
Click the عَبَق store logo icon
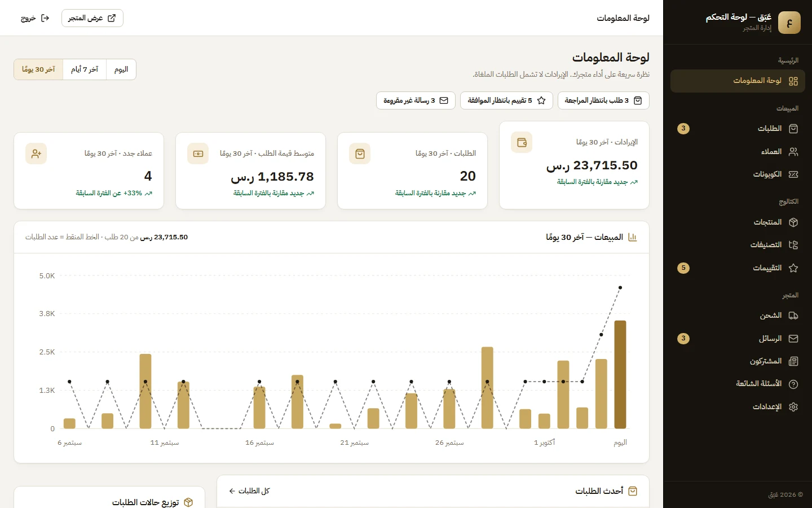pyautogui.click(x=789, y=23)
